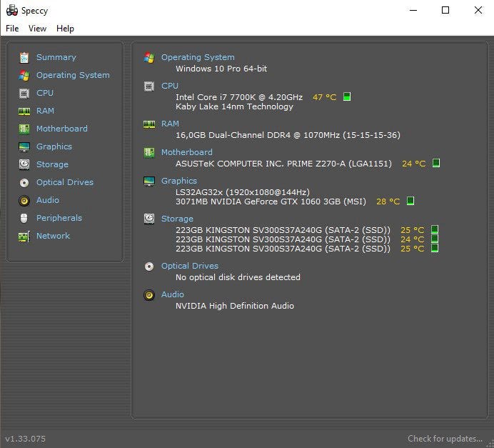This screenshot has height=448, width=494.
Task: Click the Speccy app icon in title bar
Action: pyautogui.click(x=11, y=11)
